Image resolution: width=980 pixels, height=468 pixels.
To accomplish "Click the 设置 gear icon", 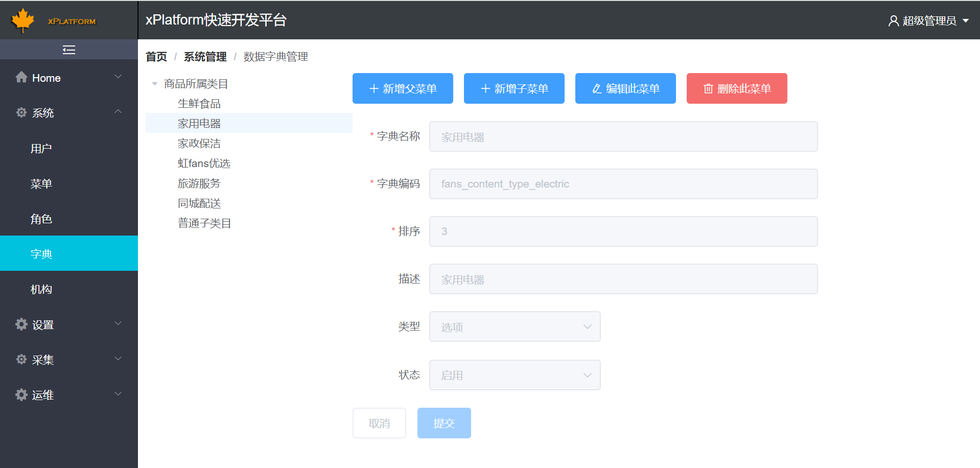I will pyautogui.click(x=21, y=324).
